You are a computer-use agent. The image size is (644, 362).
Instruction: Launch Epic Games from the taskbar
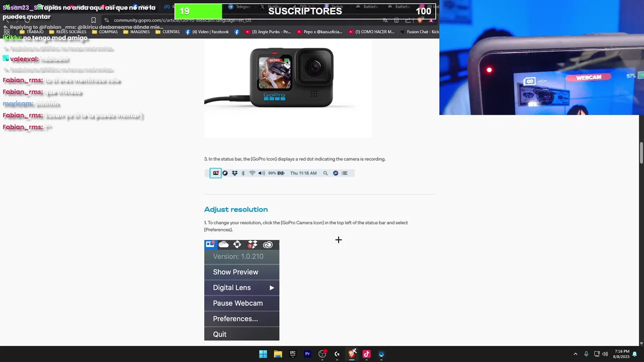[x=293, y=354]
